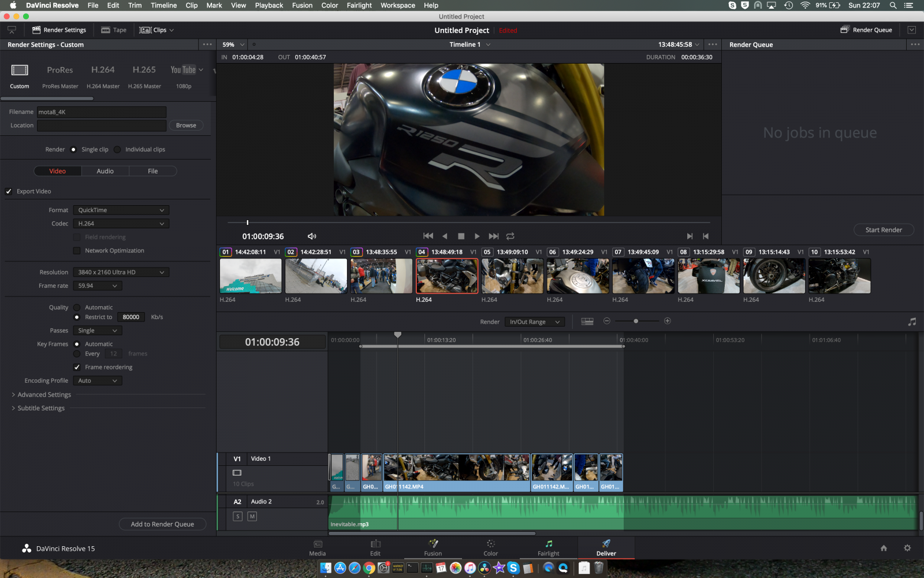Select Single clip render option
This screenshot has width=924, height=578.
[x=73, y=150]
